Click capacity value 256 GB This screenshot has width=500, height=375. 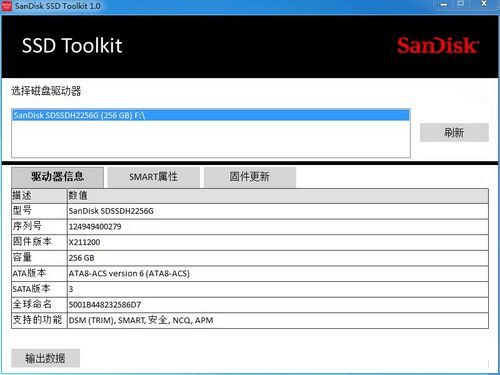pos(82,258)
